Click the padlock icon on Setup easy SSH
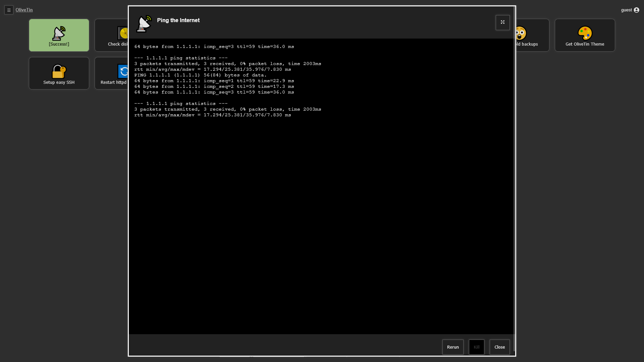Screen dimensions: 644x362 pyautogui.click(x=59, y=71)
